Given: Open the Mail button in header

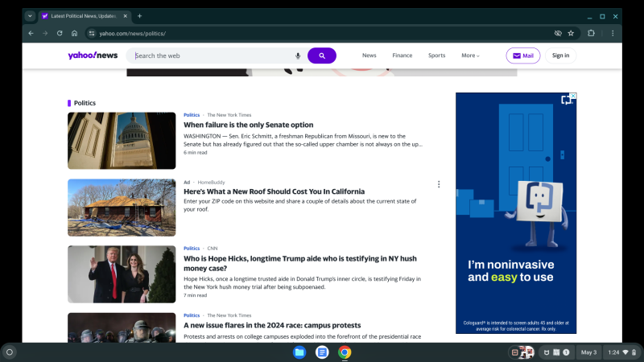Looking at the screenshot, I should point(523,56).
